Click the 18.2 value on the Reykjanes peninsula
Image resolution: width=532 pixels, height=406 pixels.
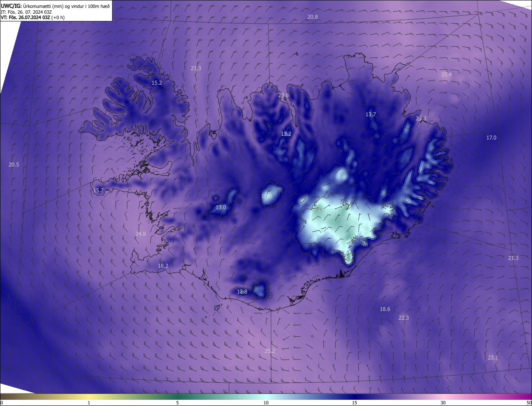click(x=163, y=266)
